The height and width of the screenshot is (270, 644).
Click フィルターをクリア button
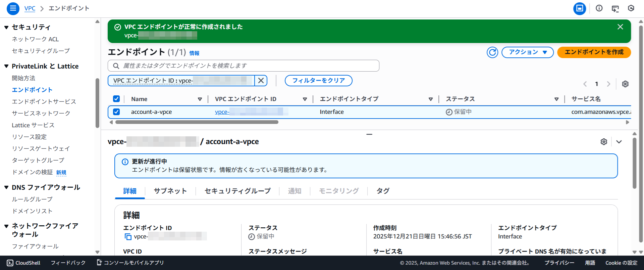coord(318,81)
